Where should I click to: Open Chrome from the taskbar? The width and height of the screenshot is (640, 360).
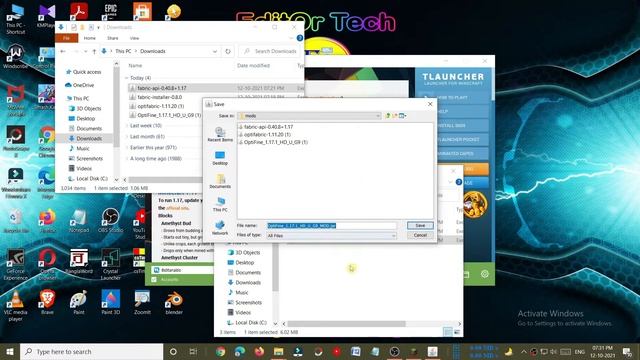pos(220,351)
